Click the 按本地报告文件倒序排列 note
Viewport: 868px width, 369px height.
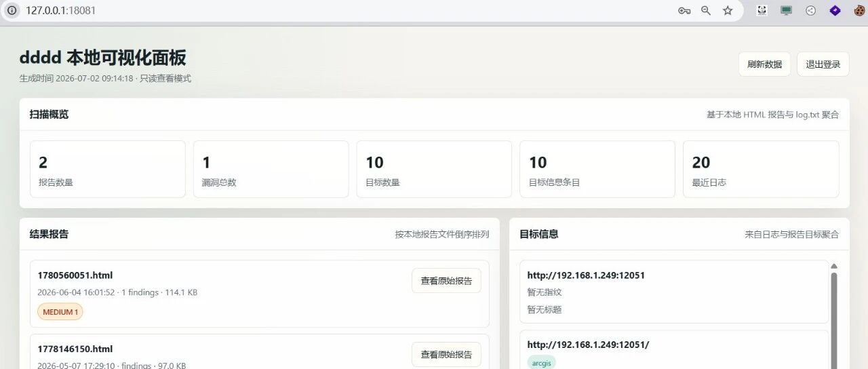[x=442, y=235]
